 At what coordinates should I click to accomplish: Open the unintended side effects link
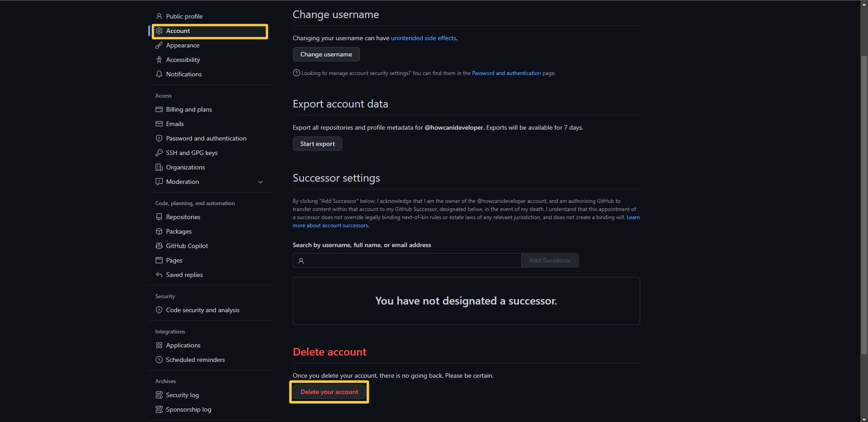pos(423,38)
